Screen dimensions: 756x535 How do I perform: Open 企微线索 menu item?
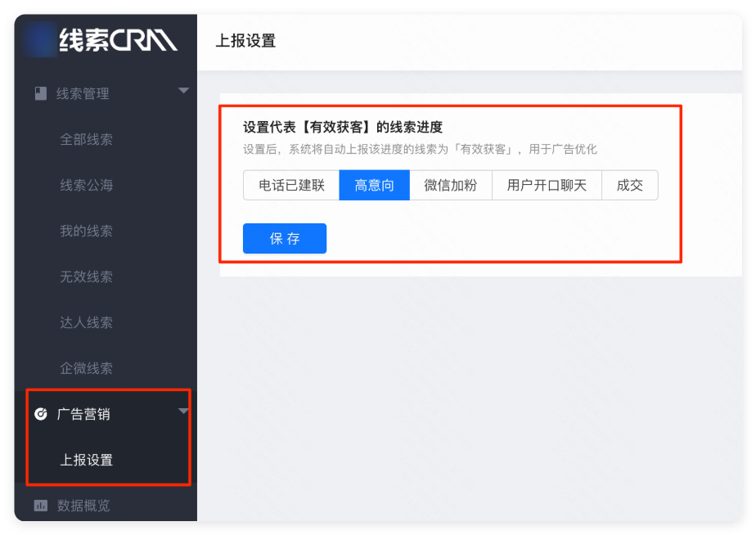86,369
